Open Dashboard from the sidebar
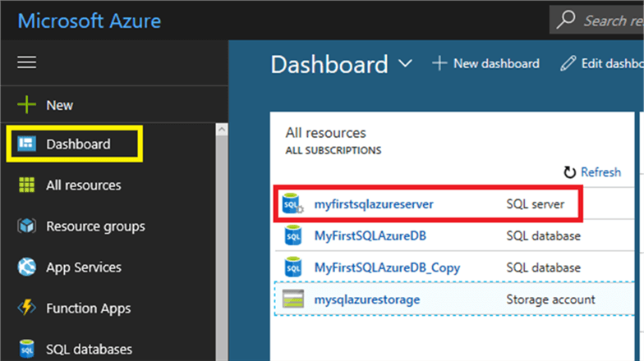644x361 pixels. pyautogui.click(x=76, y=144)
